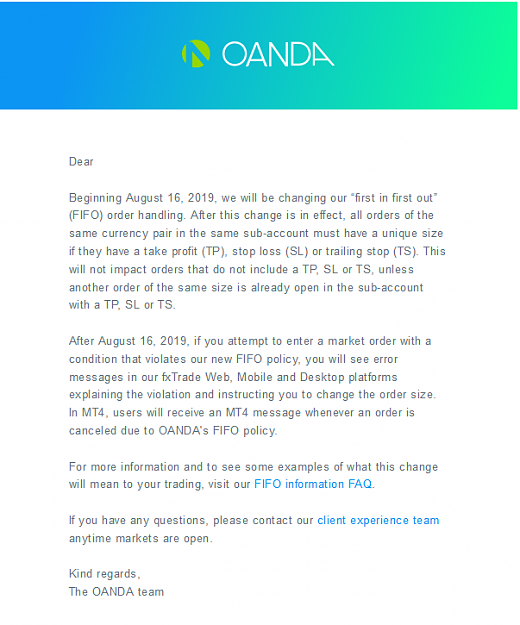Click the "After August 16, 2019" text
520x625 pixels.
(129, 341)
